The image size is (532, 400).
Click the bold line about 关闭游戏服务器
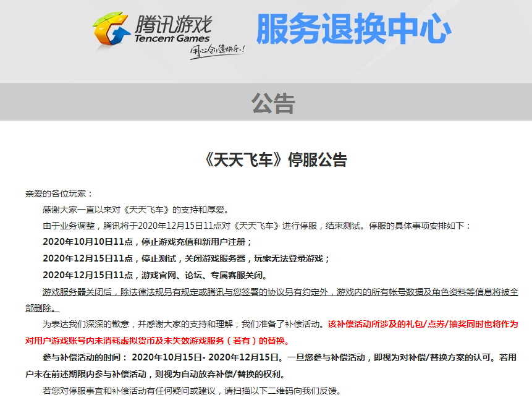click(186, 258)
